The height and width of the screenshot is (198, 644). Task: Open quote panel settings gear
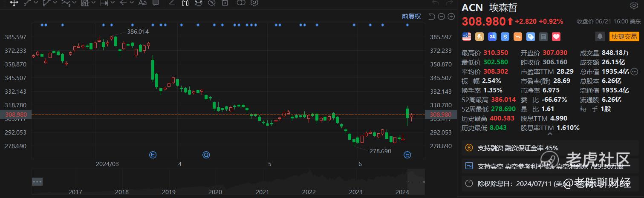[633, 6]
